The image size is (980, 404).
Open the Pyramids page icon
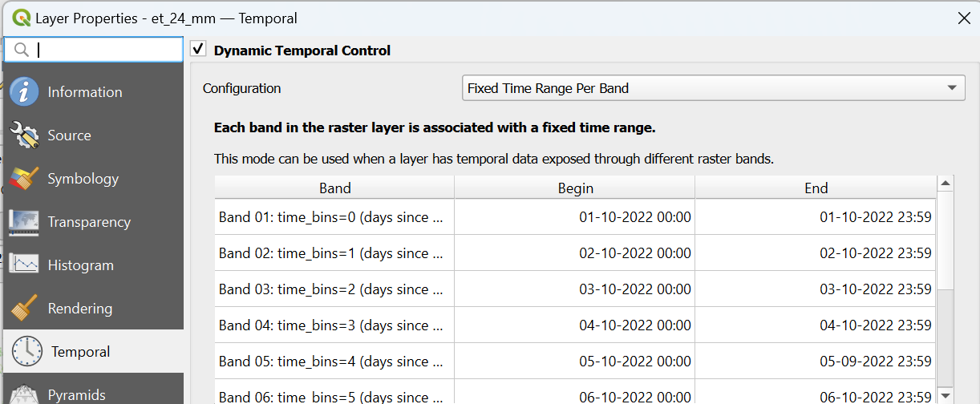[24, 393]
